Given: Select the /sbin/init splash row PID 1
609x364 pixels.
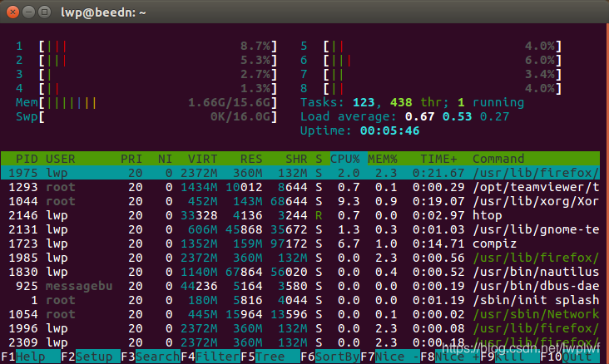Looking at the screenshot, I should point(300,300).
